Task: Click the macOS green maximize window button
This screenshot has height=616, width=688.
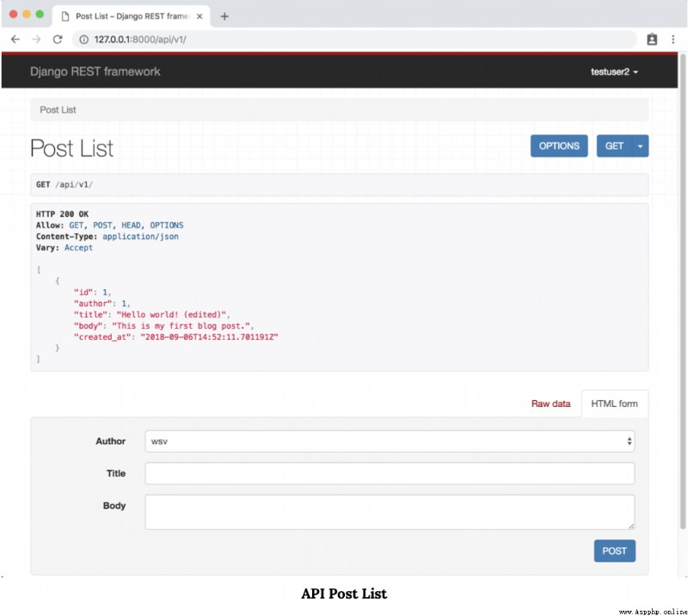Action: tap(40, 14)
